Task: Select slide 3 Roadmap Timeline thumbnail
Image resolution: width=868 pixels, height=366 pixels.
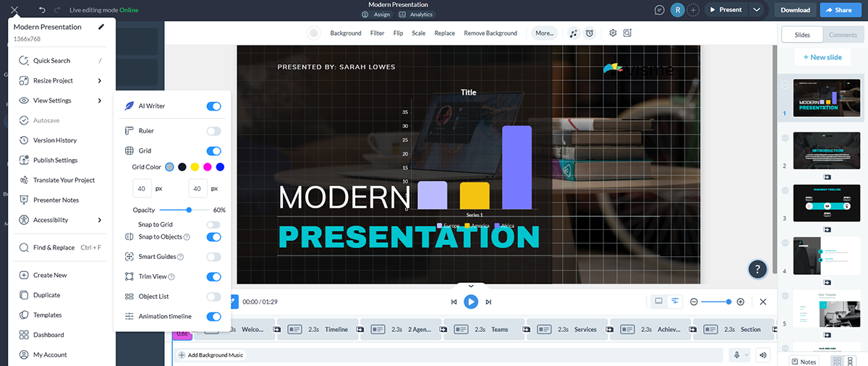Action: coord(827,203)
